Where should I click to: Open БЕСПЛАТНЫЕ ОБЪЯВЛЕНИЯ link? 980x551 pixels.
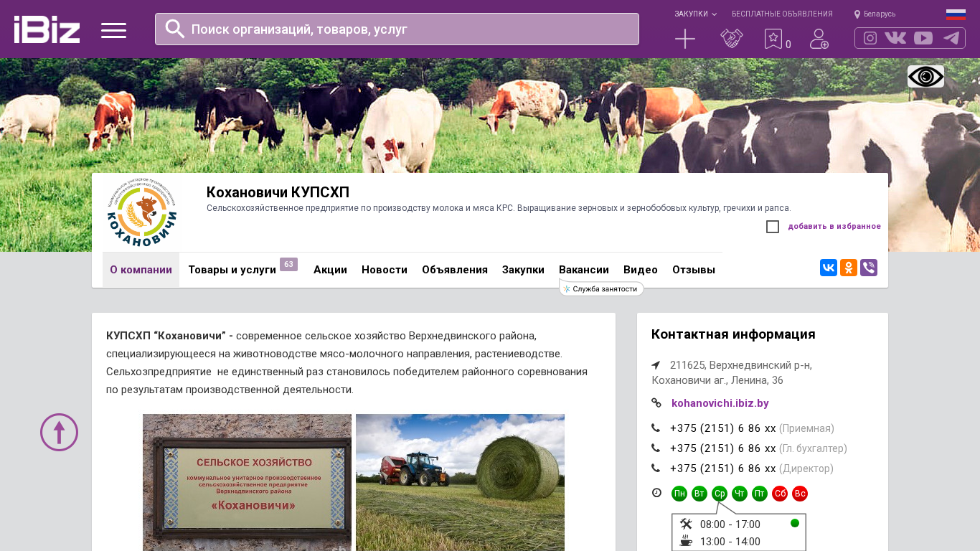(x=782, y=14)
